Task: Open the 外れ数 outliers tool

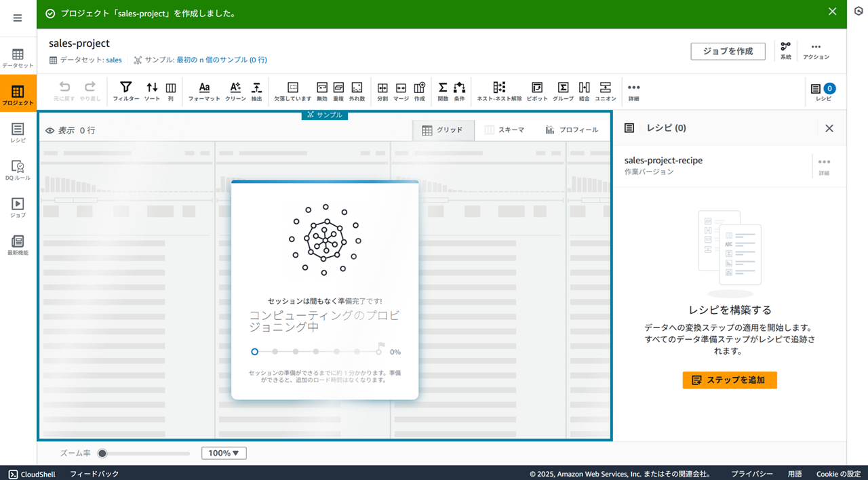Action: pyautogui.click(x=357, y=92)
